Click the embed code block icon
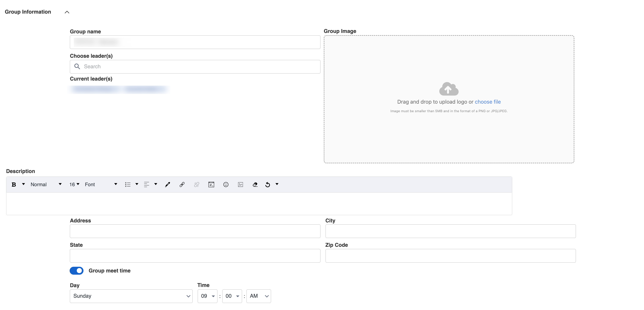The image size is (644, 310). coord(211,184)
